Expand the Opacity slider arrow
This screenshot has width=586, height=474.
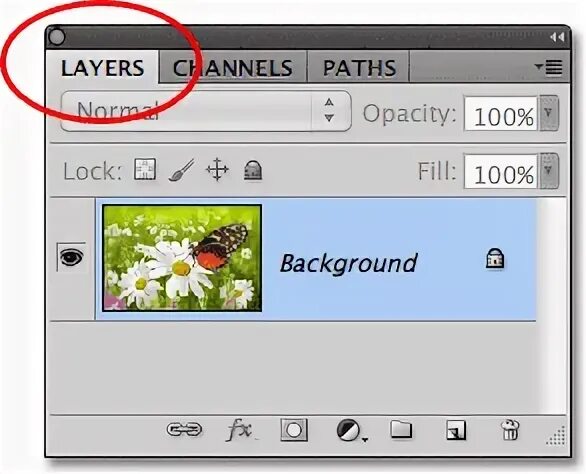tap(549, 113)
